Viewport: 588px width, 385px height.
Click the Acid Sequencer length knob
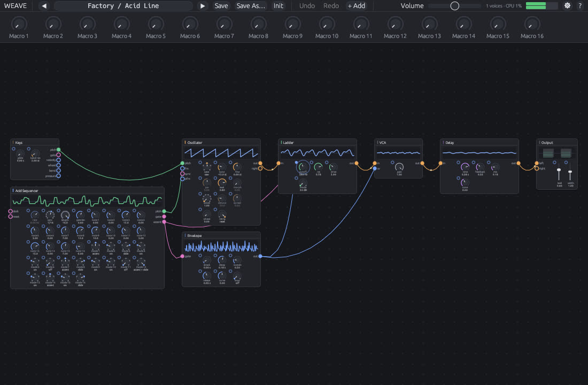(65, 215)
